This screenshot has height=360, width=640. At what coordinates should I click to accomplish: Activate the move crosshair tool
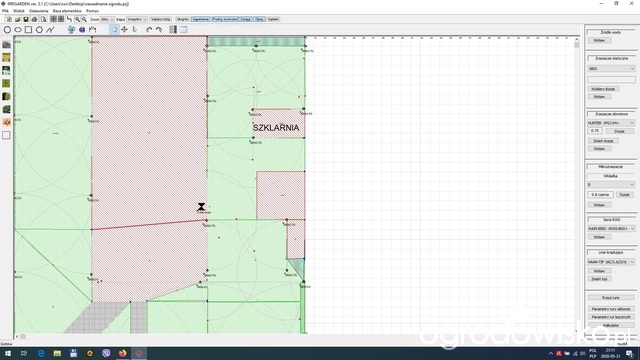click(124, 29)
